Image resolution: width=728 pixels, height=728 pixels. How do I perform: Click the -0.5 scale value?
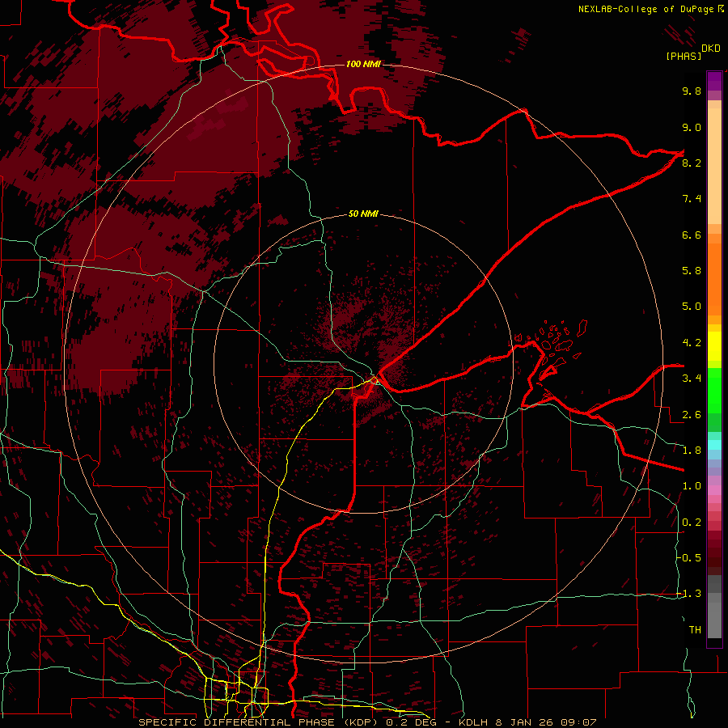point(689,557)
